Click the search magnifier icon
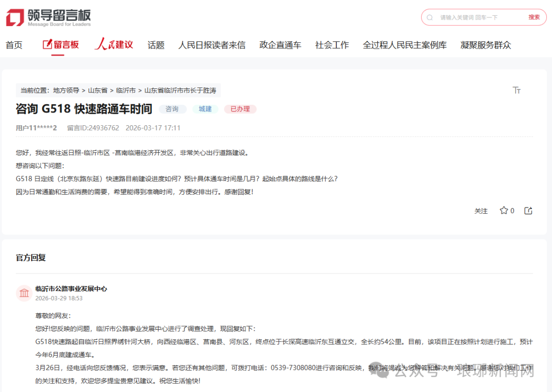Screen dimensions: 552x392 tap(430, 17)
